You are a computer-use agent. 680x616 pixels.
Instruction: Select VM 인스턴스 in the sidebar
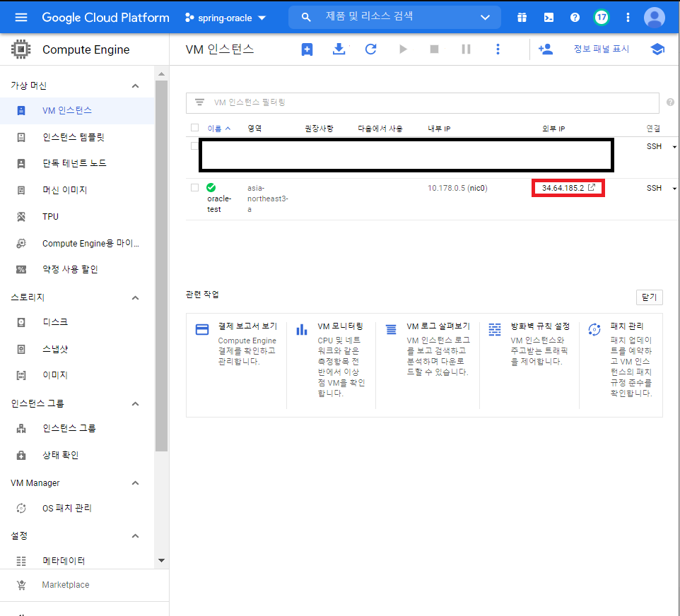[77, 110]
